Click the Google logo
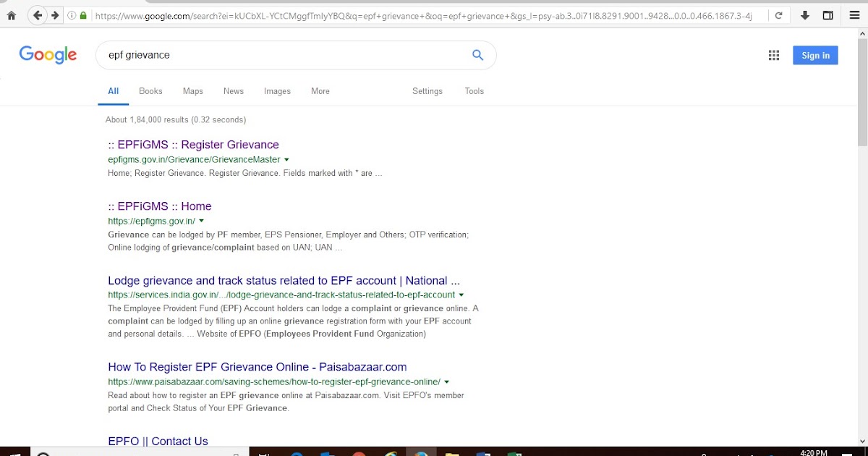The height and width of the screenshot is (456, 868). (x=48, y=55)
